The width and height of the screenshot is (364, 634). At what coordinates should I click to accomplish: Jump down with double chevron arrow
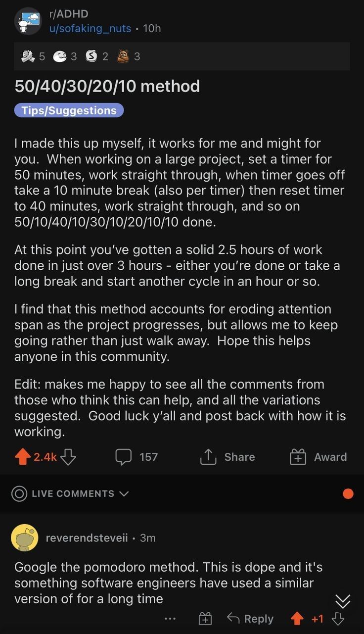point(343,601)
